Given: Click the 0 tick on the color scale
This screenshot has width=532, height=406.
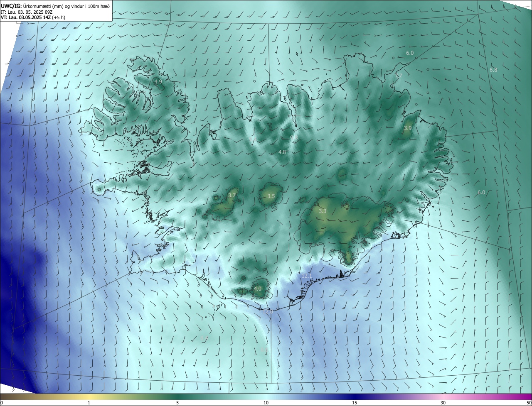Looking at the screenshot, I should click(x=2, y=403).
